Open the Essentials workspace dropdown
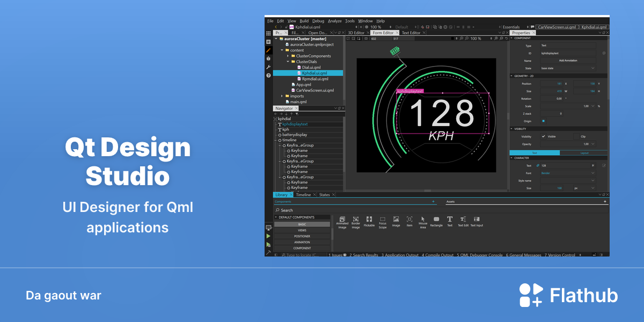This screenshot has height=322, width=644. [513, 27]
